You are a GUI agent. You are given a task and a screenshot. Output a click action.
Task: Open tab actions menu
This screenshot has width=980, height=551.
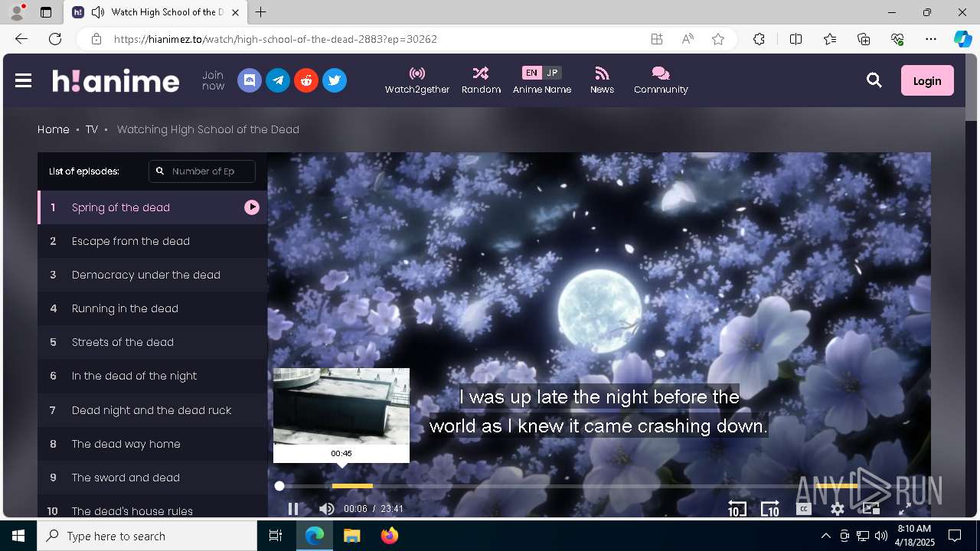46,12
